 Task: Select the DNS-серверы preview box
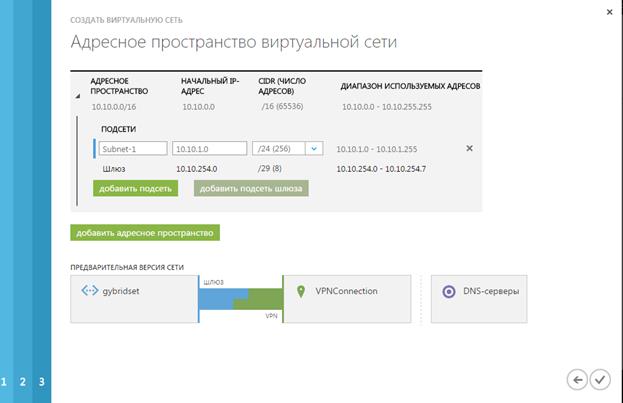coord(479,299)
